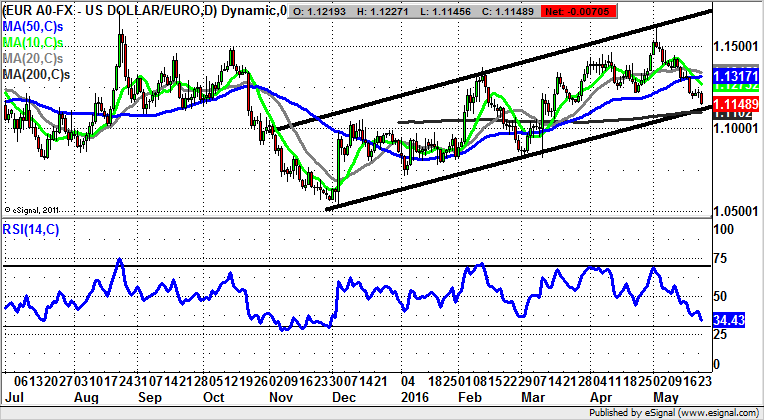Screen dimensions: 764x420
Task: Select the green MA(10,C) indicator label
Action: (34, 45)
